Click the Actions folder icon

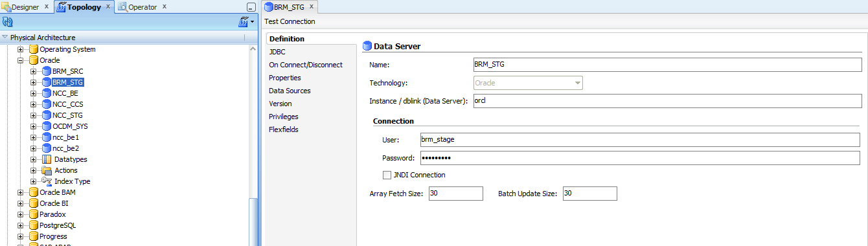[x=47, y=170]
